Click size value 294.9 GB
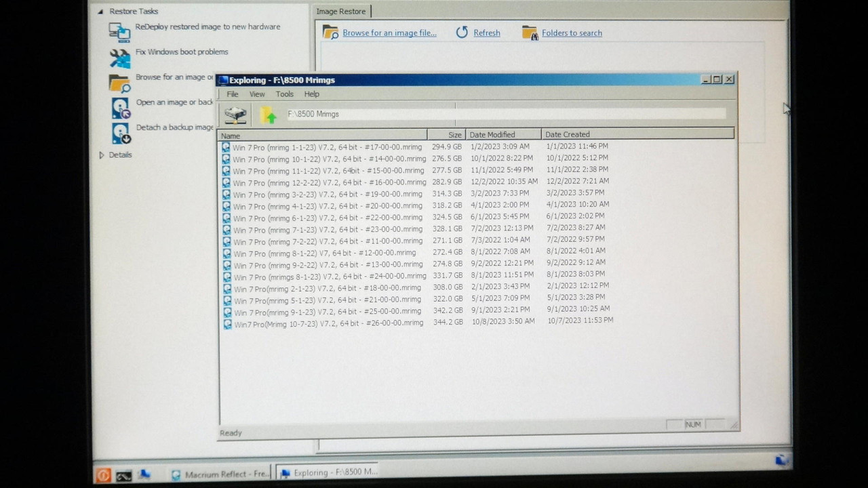The height and width of the screenshot is (488, 868). tap(447, 146)
